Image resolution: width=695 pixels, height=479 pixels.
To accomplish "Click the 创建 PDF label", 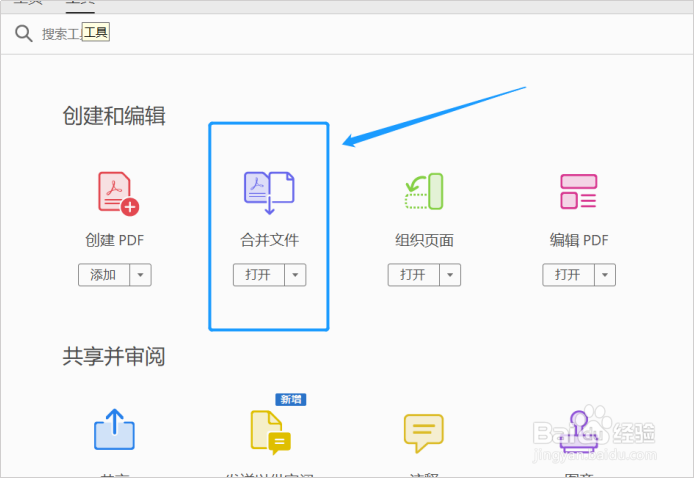I will (x=115, y=240).
